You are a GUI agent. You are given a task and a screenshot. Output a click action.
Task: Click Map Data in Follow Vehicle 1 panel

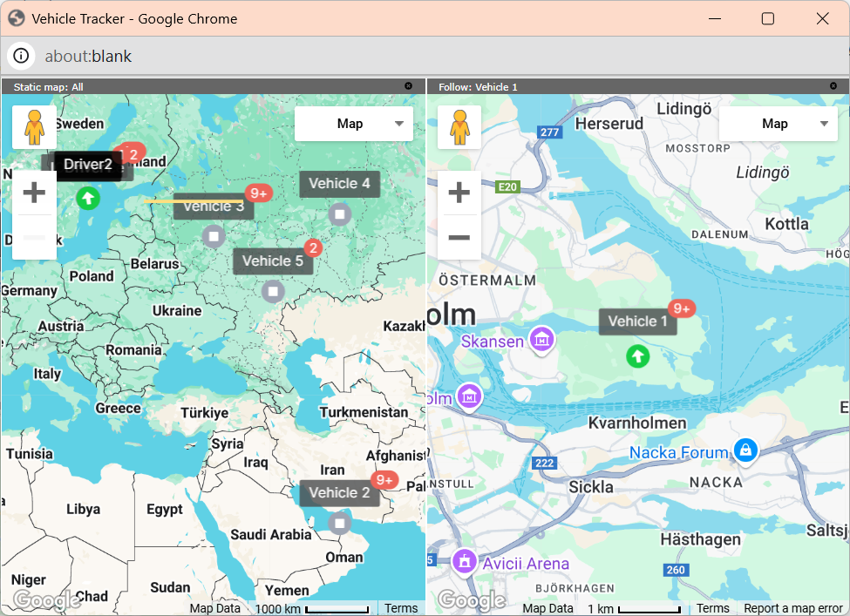click(x=547, y=608)
